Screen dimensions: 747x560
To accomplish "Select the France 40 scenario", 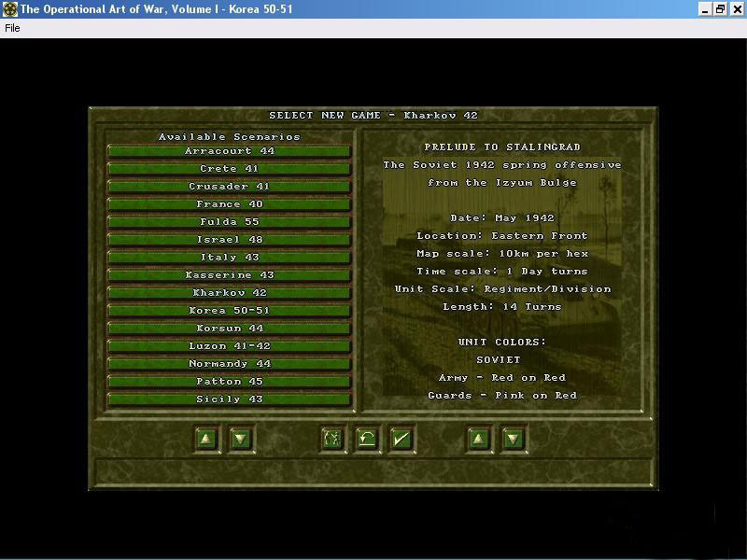I will click(x=230, y=204).
